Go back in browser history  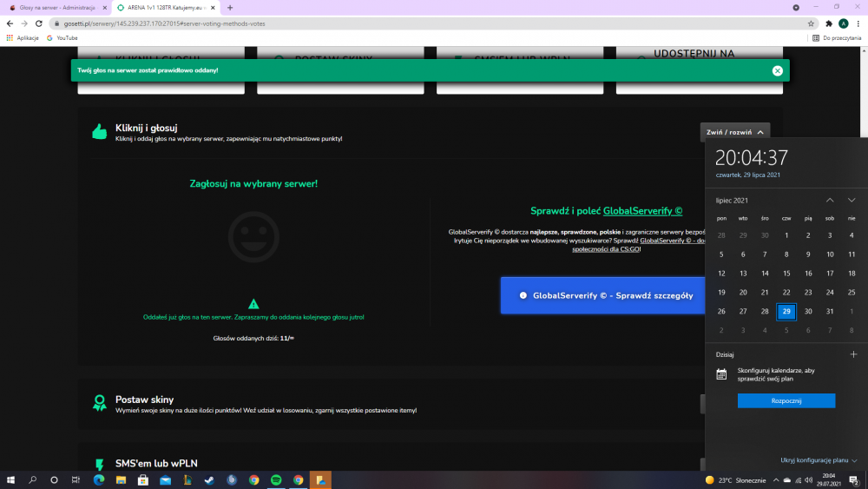pos(10,23)
